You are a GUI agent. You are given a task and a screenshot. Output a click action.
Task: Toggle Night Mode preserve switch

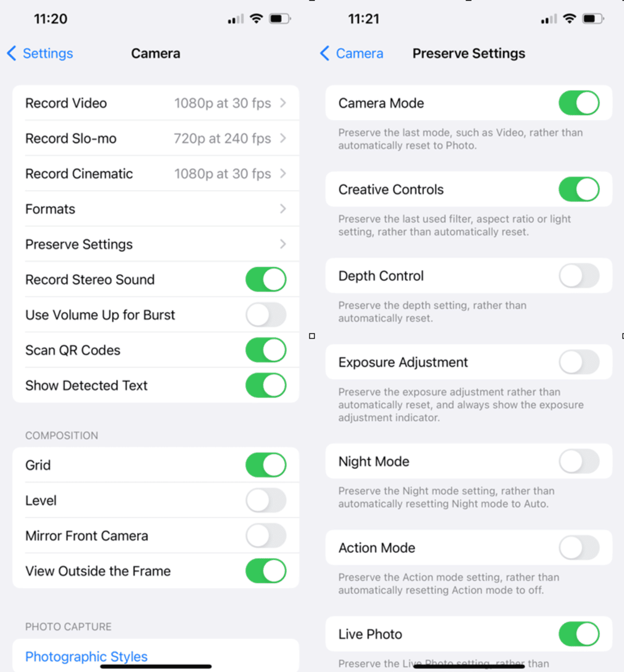579,462
